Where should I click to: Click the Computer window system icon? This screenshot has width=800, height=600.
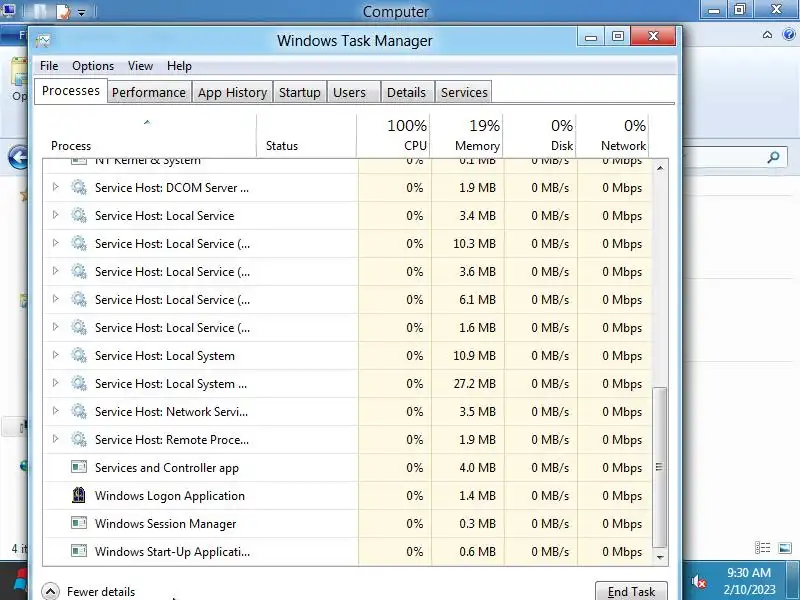click(x=9, y=10)
